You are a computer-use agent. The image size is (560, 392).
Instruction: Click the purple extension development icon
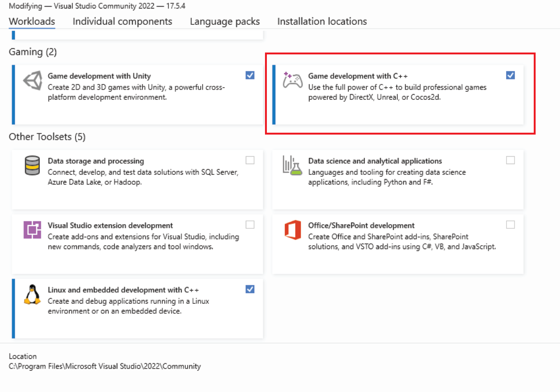click(32, 230)
